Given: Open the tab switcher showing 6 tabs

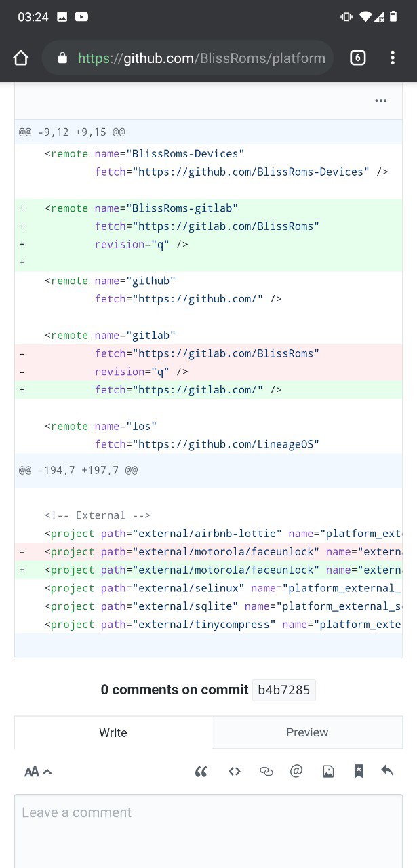Looking at the screenshot, I should tap(358, 58).
